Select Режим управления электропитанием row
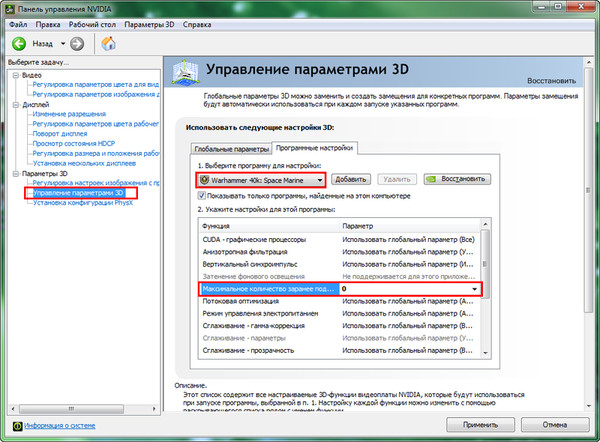This screenshot has width=600, height=442. tap(340, 313)
